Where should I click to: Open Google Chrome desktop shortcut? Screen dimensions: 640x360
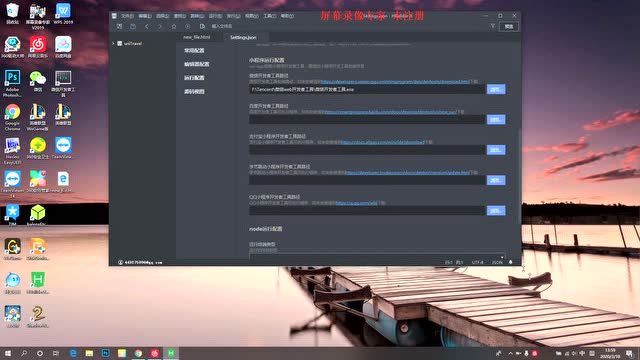(x=13, y=116)
